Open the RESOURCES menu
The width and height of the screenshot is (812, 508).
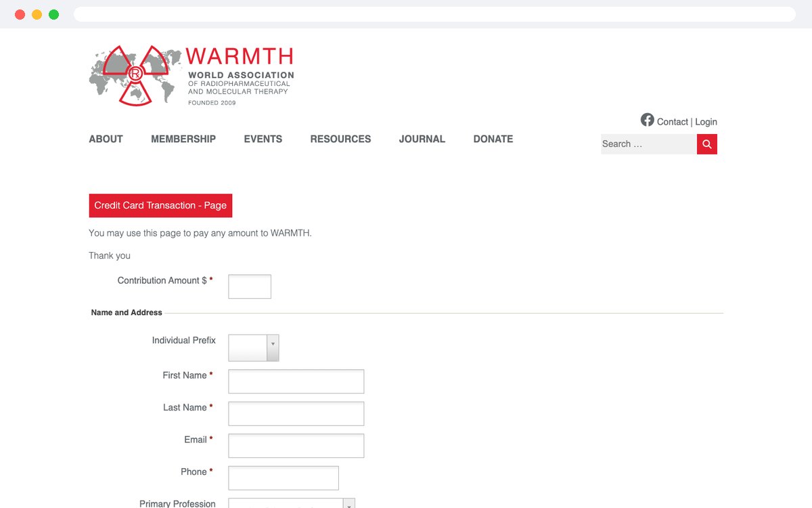(x=341, y=139)
